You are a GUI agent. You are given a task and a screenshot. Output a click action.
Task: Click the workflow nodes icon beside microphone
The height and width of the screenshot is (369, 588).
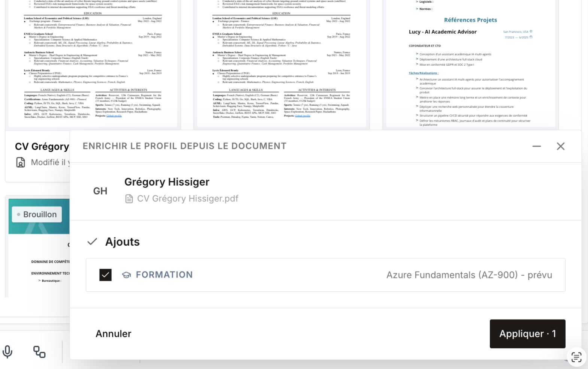coord(39,352)
